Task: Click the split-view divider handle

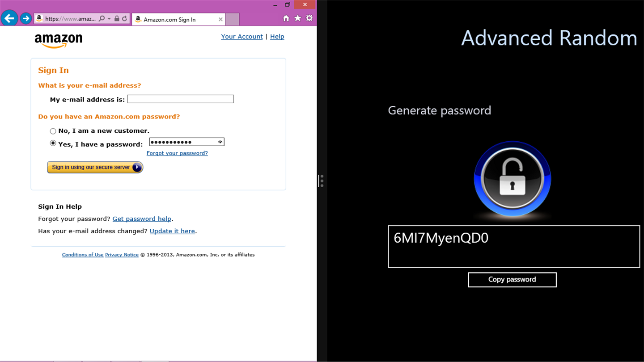Action: tap(322, 181)
